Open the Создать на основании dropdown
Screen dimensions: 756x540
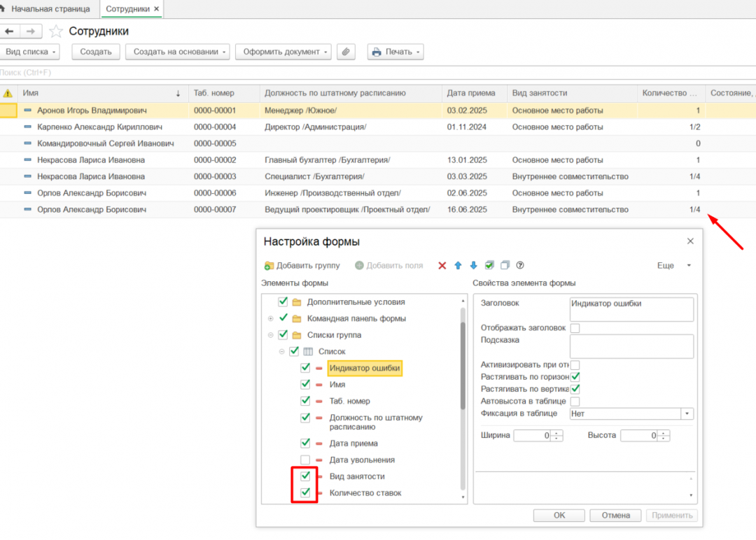(x=177, y=52)
